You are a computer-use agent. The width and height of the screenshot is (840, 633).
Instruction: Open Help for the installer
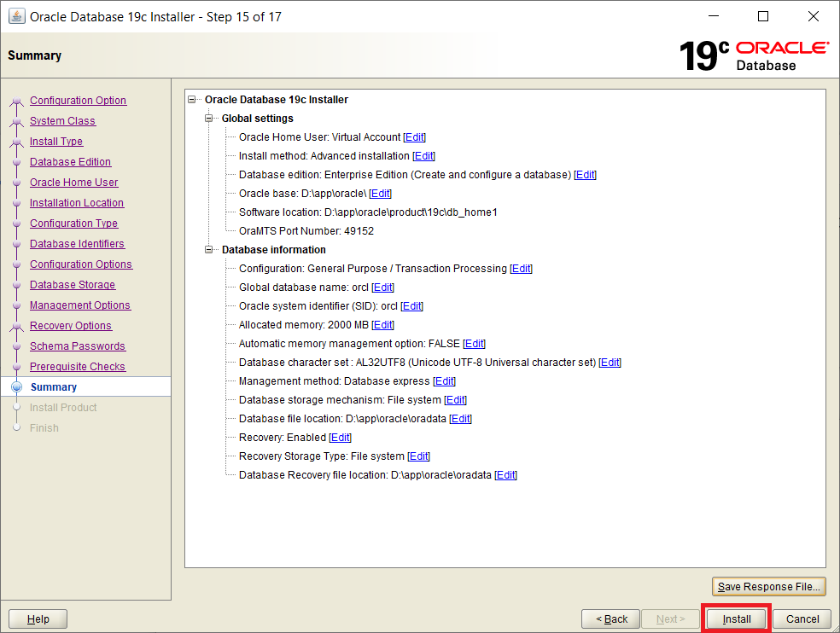pyautogui.click(x=38, y=619)
